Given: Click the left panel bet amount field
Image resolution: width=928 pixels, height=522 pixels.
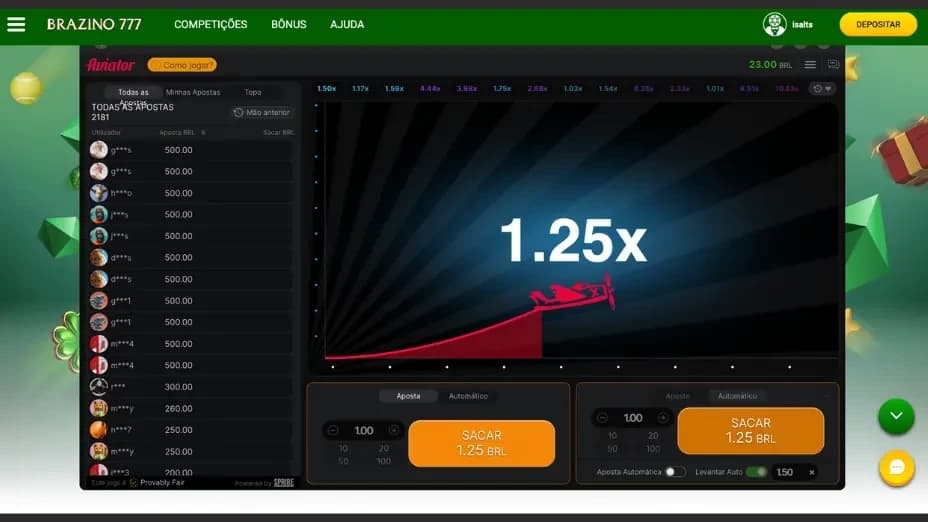Looking at the screenshot, I should 363,430.
